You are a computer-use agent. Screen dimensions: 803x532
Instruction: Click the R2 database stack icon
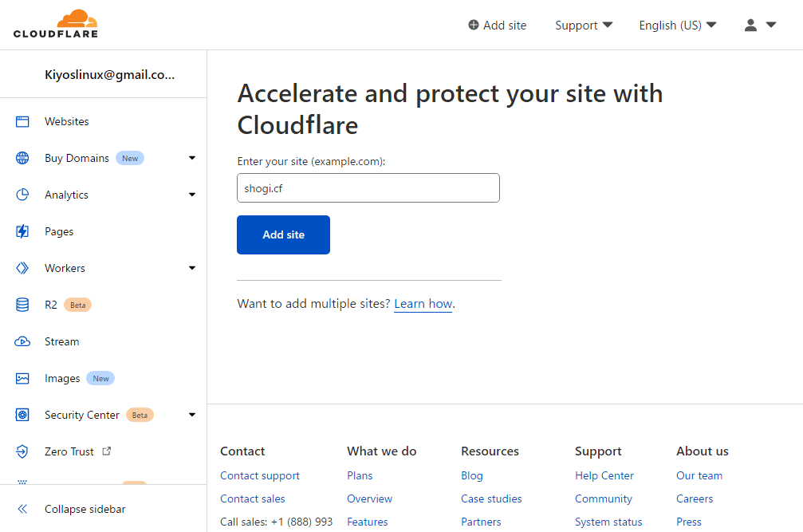point(22,305)
